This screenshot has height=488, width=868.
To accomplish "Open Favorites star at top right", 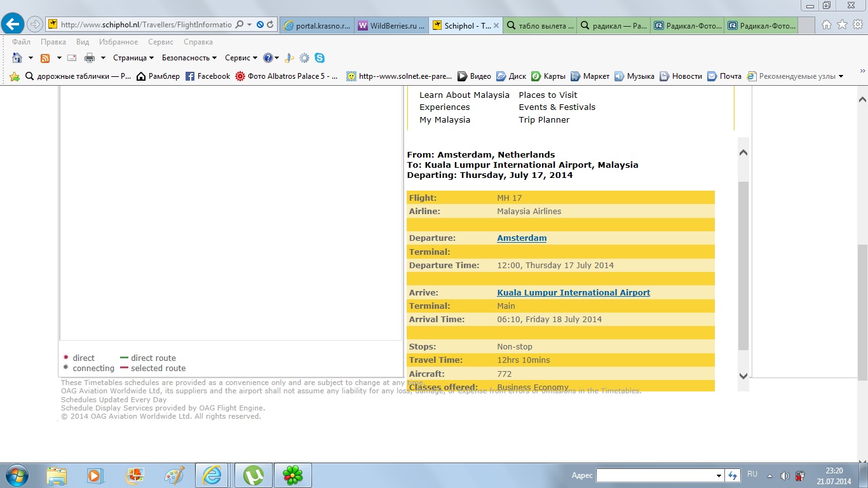I will pyautogui.click(x=842, y=25).
